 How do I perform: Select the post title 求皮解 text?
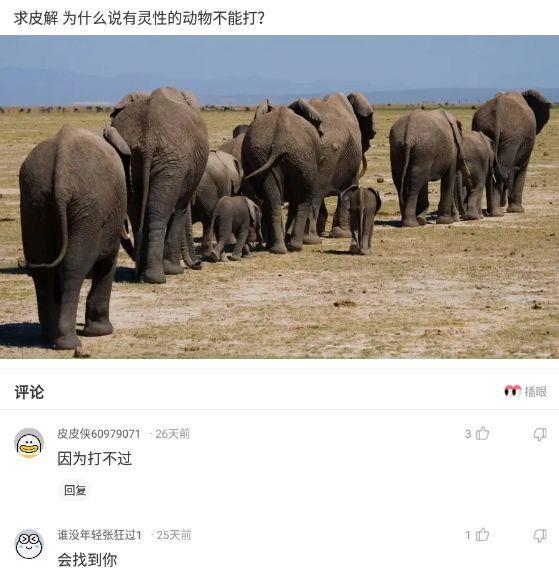pyautogui.click(x=36, y=18)
